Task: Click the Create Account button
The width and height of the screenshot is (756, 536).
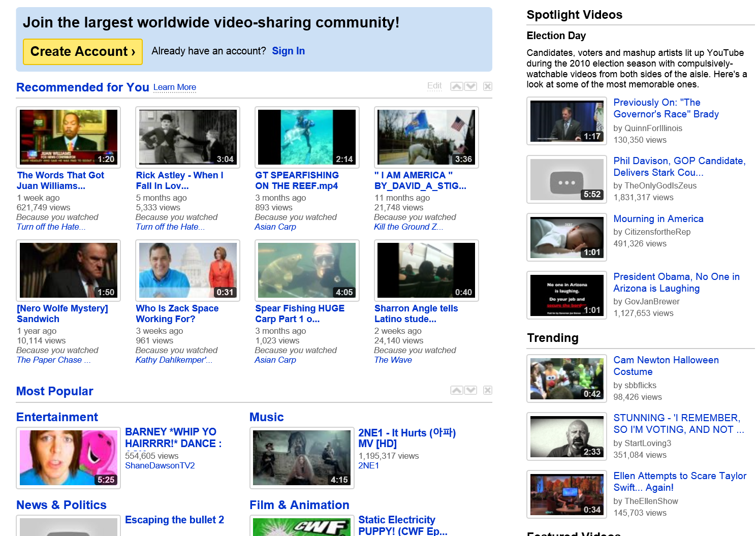Action: click(83, 52)
